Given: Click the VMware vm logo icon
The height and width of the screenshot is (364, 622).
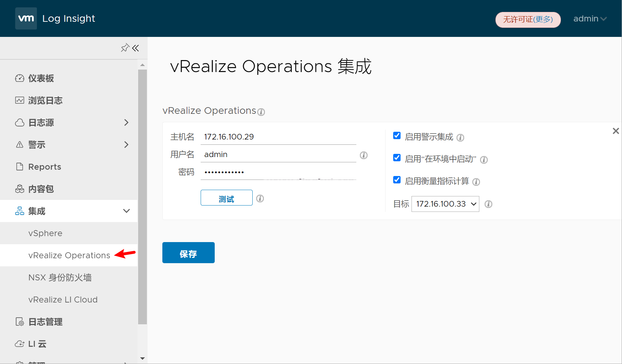Looking at the screenshot, I should pyautogui.click(x=26, y=18).
